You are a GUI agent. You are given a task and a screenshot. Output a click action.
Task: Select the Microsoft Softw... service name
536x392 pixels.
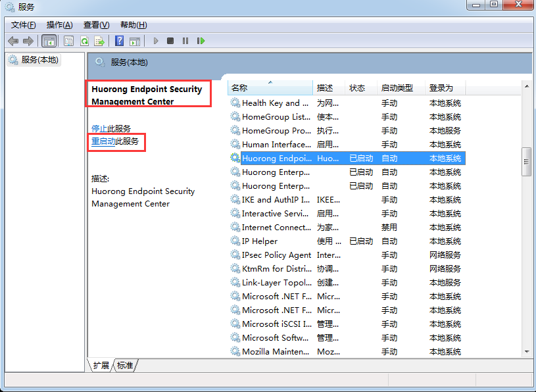[x=275, y=338]
